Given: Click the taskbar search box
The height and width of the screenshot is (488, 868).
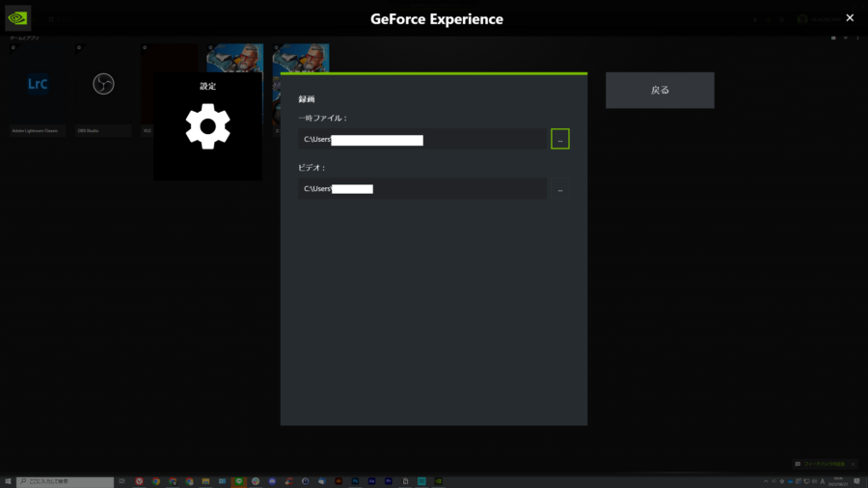Looking at the screenshot, I should pos(65,481).
